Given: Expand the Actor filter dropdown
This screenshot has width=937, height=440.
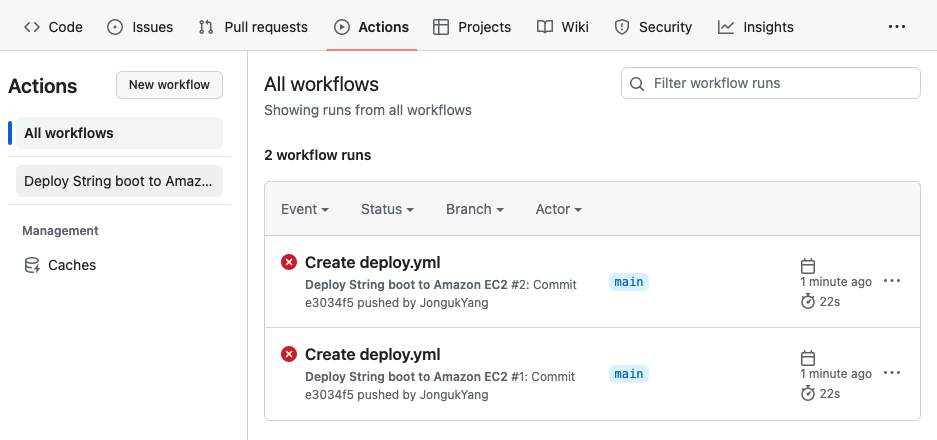Looking at the screenshot, I should [559, 209].
